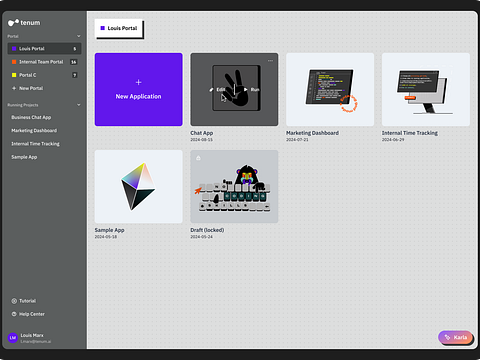Select Portal C in sidebar

click(44, 75)
